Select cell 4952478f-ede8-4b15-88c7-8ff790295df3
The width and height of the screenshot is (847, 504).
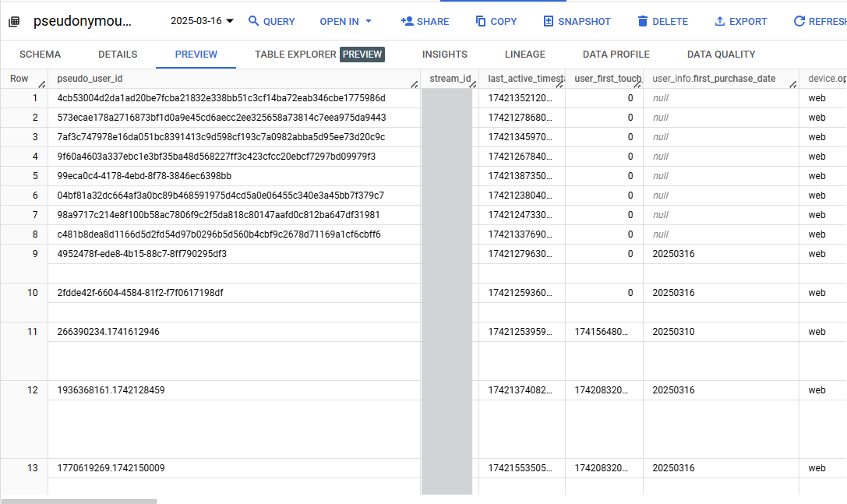point(235,254)
